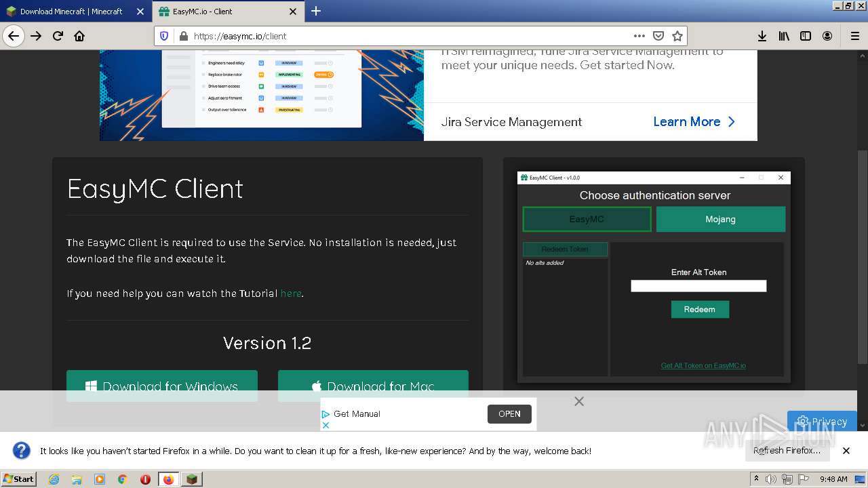Close the bottom ad overlay

[x=578, y=401]
